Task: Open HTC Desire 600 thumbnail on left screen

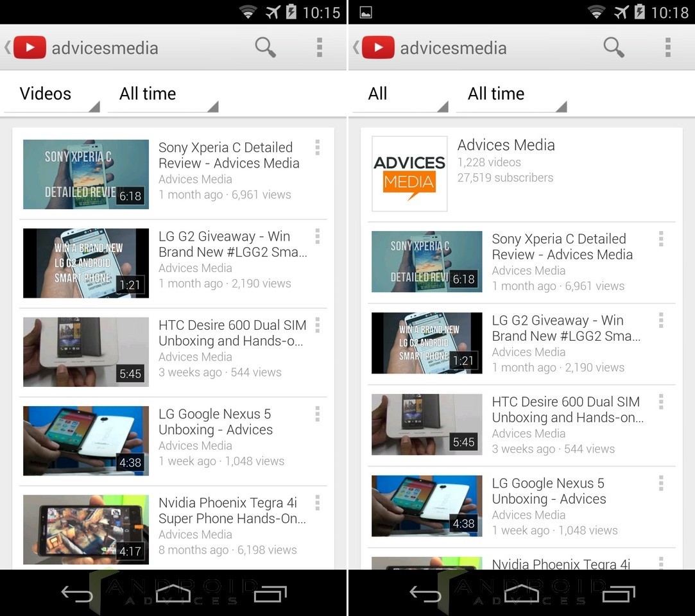Action: click(86, 352)
